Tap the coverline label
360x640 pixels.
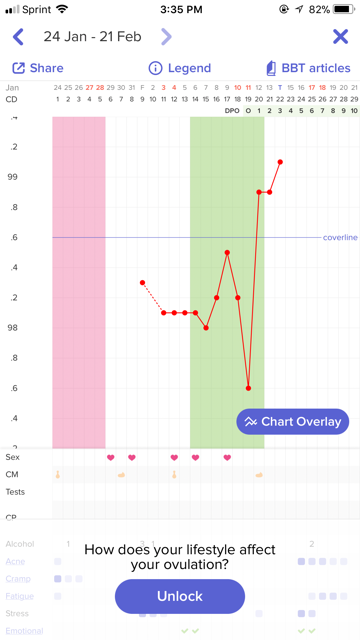(340, 238)
